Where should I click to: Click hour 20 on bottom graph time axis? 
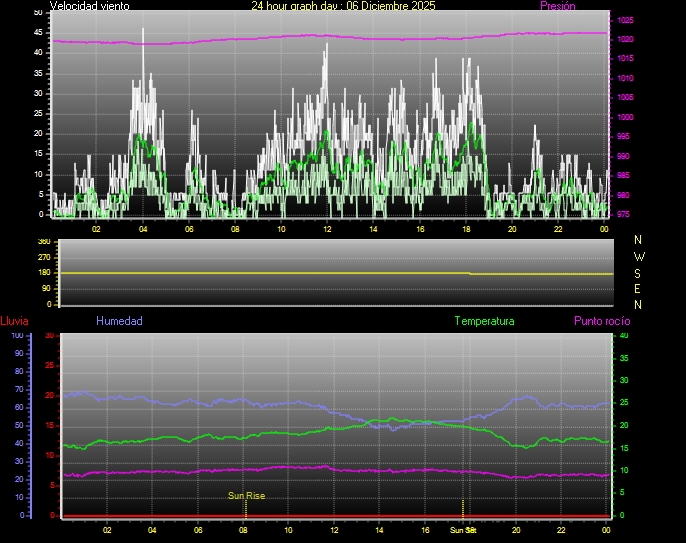pyautogui.click(x=516, y=530)
